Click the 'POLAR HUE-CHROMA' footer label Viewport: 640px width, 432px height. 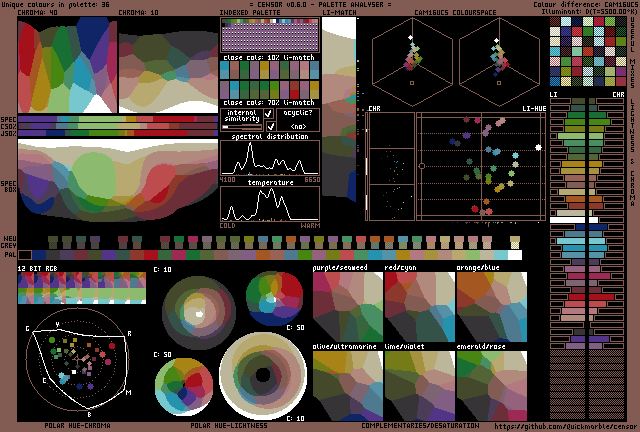click(x=78, y=425)
